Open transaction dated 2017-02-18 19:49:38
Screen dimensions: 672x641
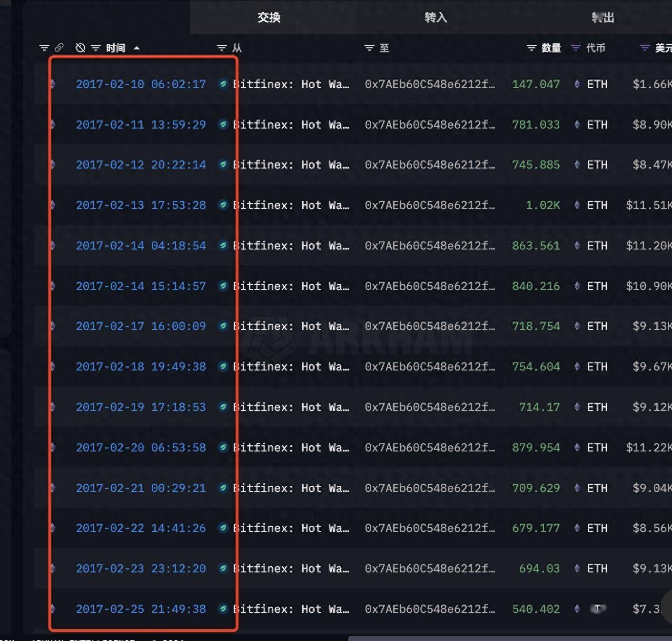click(x=141, y=367)
